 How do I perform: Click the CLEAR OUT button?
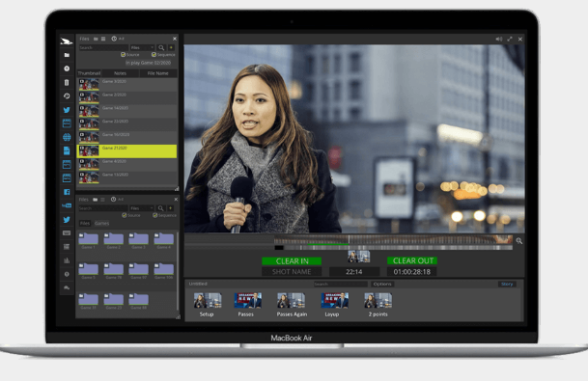pos(412,260)
